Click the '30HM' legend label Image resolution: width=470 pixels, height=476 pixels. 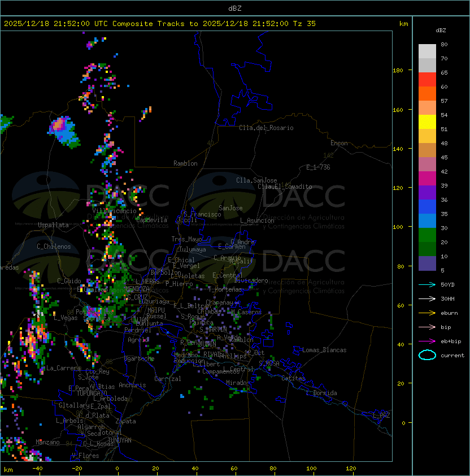[x=447, y=298]
